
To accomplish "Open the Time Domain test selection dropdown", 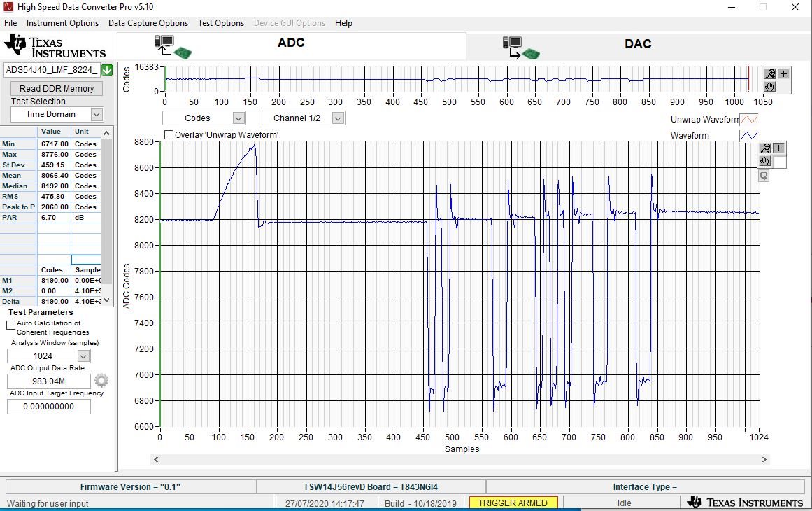I will tap(97, 115).
